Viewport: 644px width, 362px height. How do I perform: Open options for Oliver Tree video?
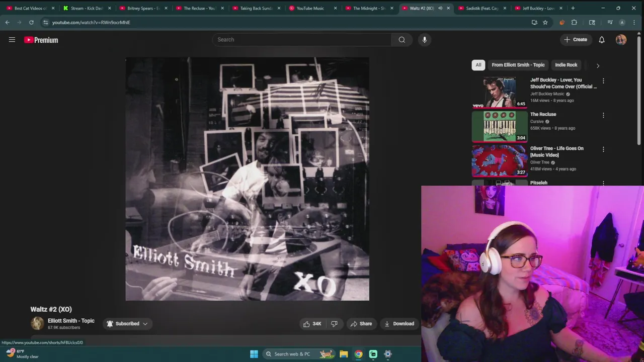click(x=603, y=149)
